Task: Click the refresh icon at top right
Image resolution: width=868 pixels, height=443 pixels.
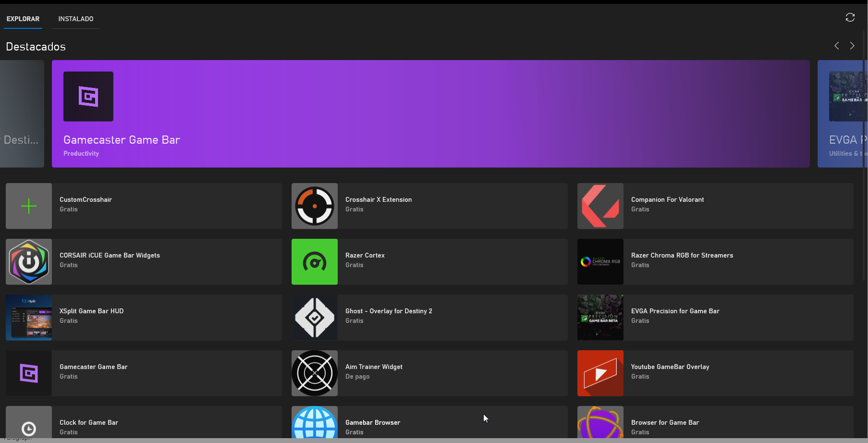Action: (850, 18)
